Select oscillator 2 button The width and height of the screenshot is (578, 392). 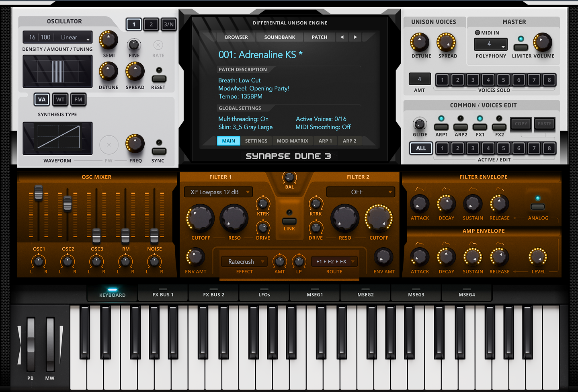click(x=151, y=25)
